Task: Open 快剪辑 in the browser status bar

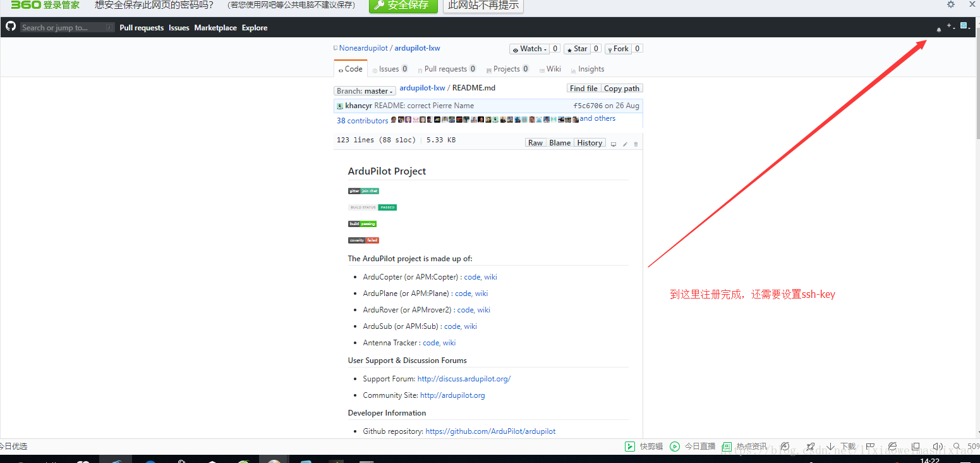Action: (644, 447)
